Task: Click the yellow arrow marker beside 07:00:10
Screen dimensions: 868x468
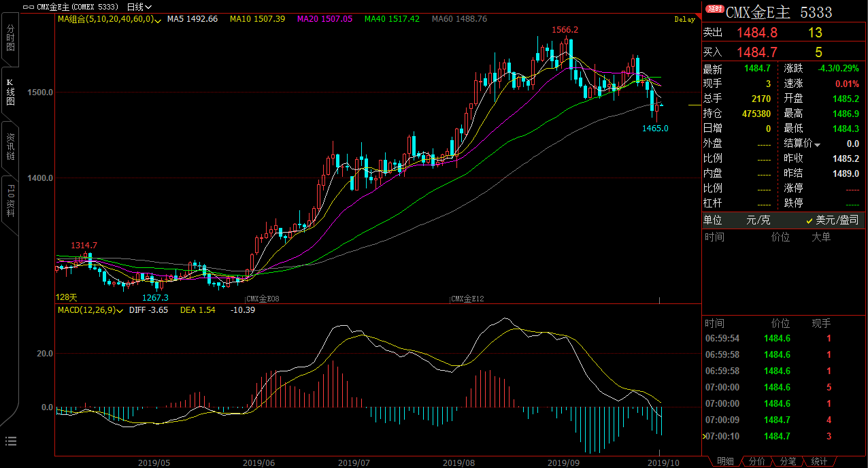Action: tap(704, 436)
